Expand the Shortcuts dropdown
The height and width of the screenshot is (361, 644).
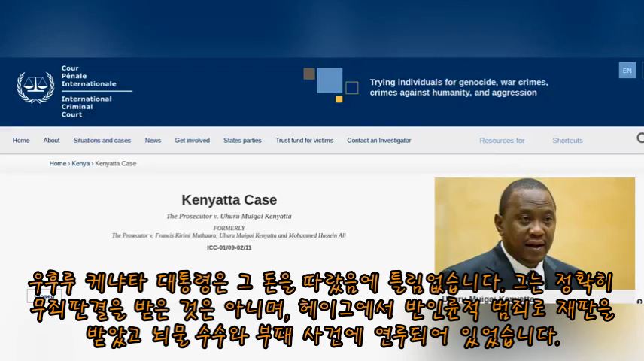[567, 141]
